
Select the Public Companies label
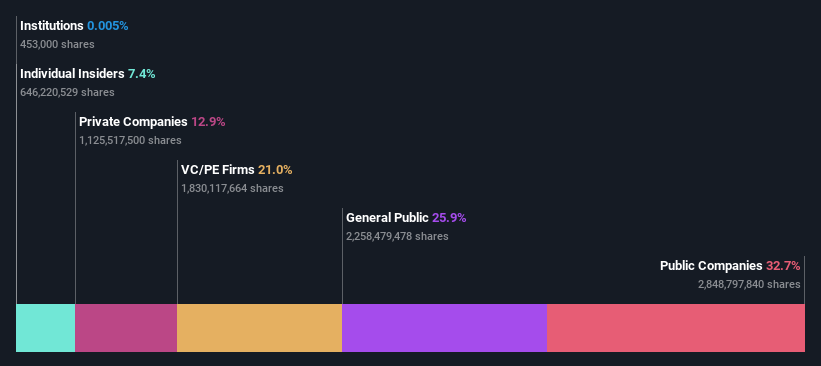(x=711, y=266)
